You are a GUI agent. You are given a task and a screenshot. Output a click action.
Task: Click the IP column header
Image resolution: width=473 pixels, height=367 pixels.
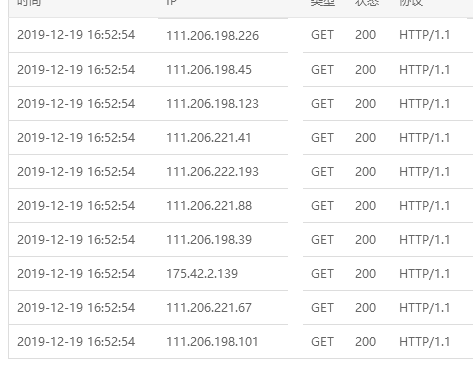[171, 3]
